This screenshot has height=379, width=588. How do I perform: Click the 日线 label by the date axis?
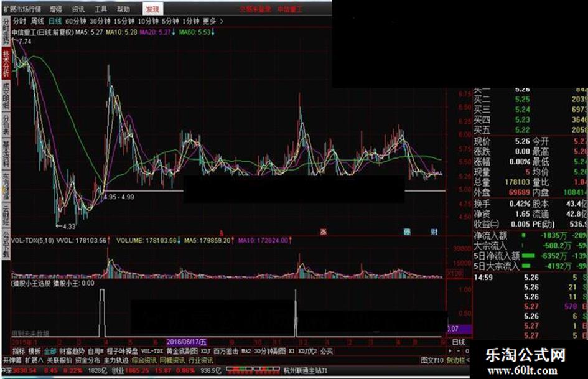coord(458,342)
